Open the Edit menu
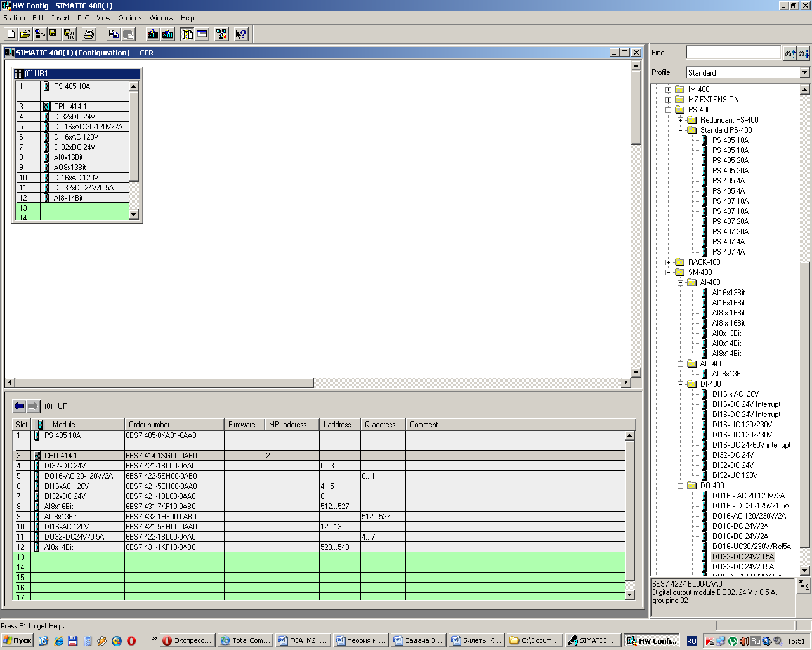 pos(38,18)
